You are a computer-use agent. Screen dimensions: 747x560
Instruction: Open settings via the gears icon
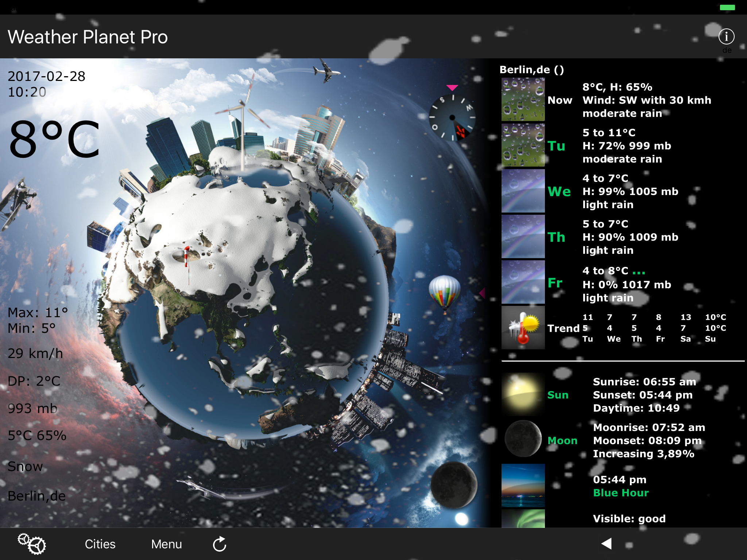(32, 544)
